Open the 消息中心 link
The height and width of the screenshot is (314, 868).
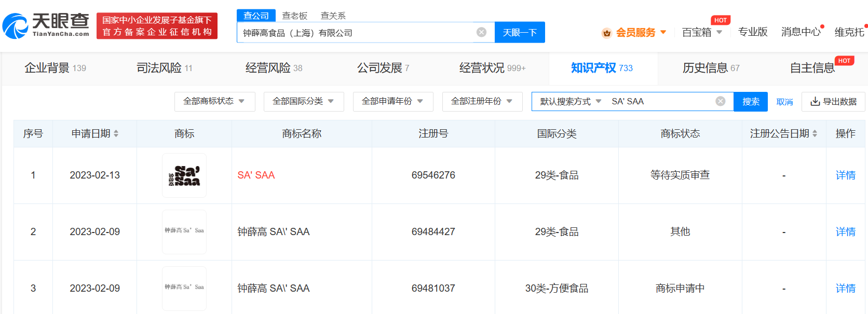point(801,32)
